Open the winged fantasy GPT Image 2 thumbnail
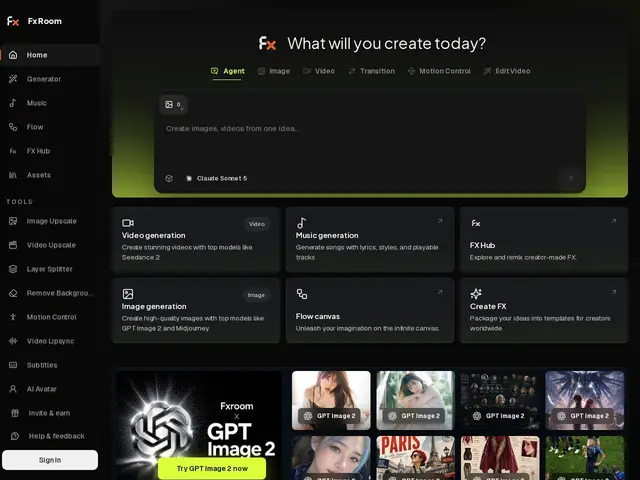Viewport: 640px width, 480px height. [x=585, y=400]
